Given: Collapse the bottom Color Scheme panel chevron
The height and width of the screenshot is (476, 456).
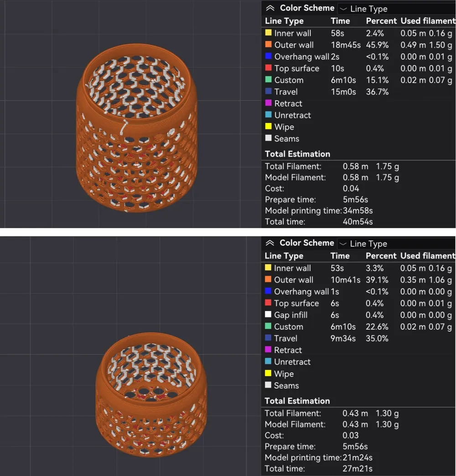Looking at the screenshot, I should point(269,243).
